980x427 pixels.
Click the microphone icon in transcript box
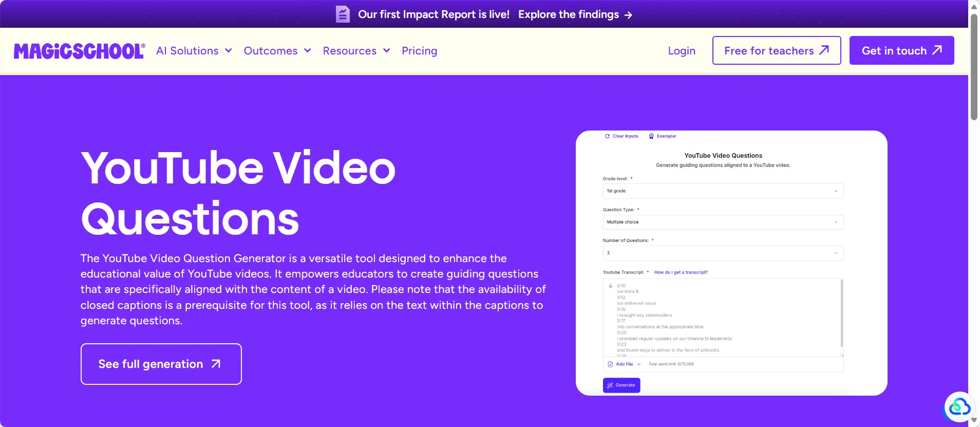[611, 286]
